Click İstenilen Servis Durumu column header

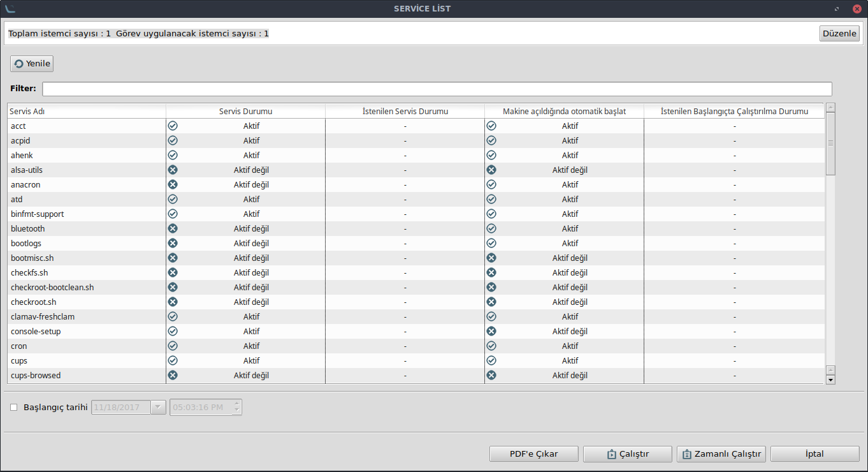(405, 111)
